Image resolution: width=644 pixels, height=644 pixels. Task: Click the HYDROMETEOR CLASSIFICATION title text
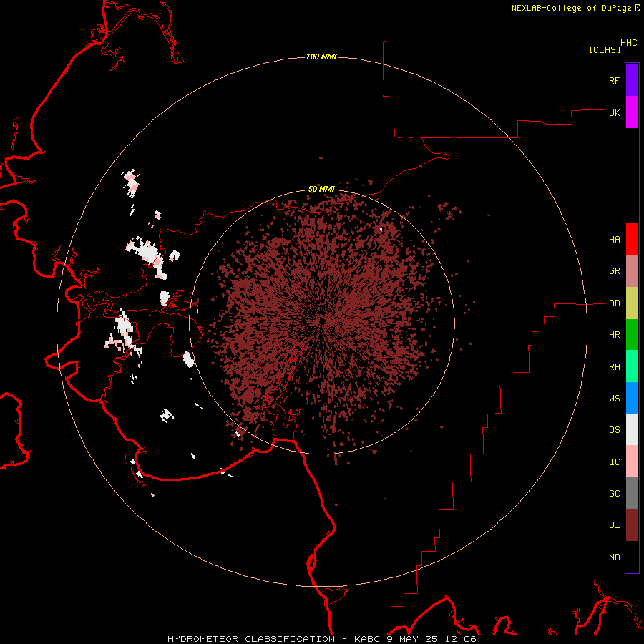point(251,639)
